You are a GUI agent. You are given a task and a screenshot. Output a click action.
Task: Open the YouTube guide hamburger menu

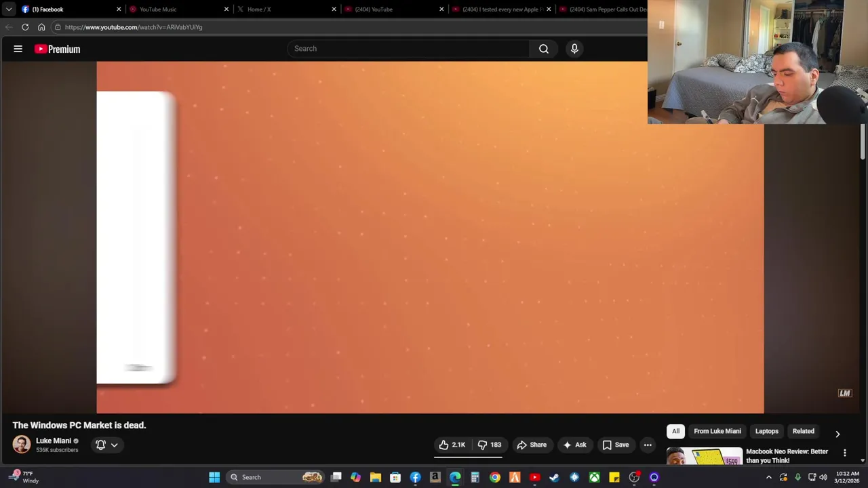click(x=18, y=49)
